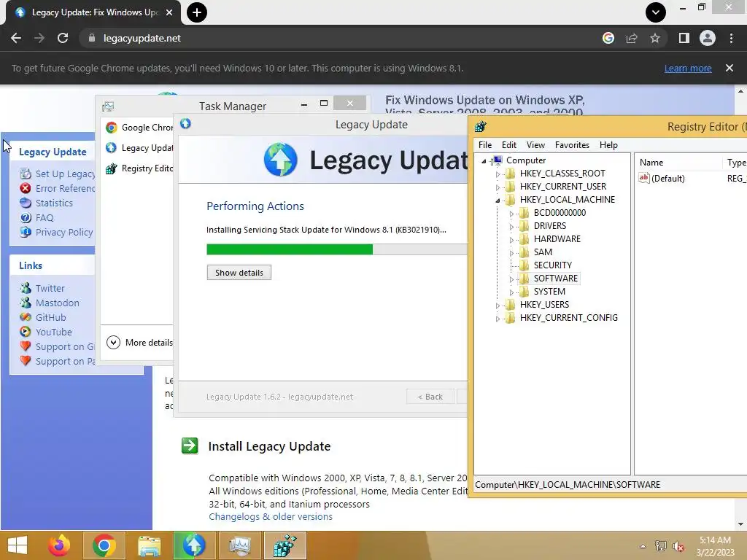Open Registry Editor File menu

click(485, 145)
